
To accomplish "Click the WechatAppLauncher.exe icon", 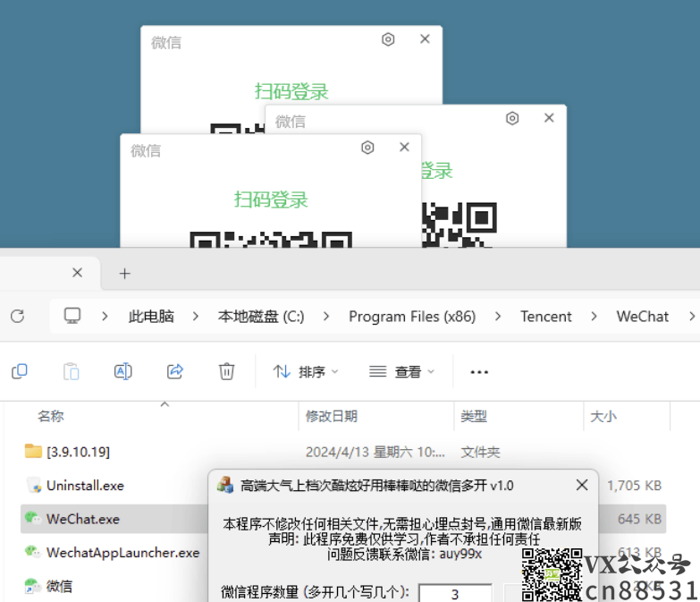I will tap(33, 552).
